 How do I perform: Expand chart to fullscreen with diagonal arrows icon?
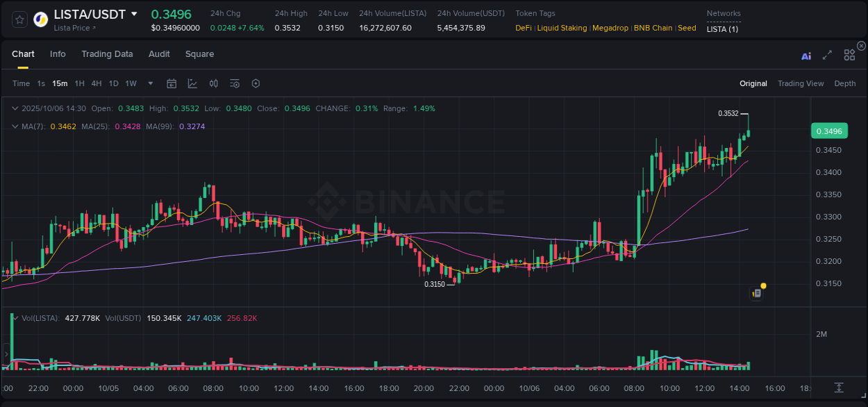827,55
